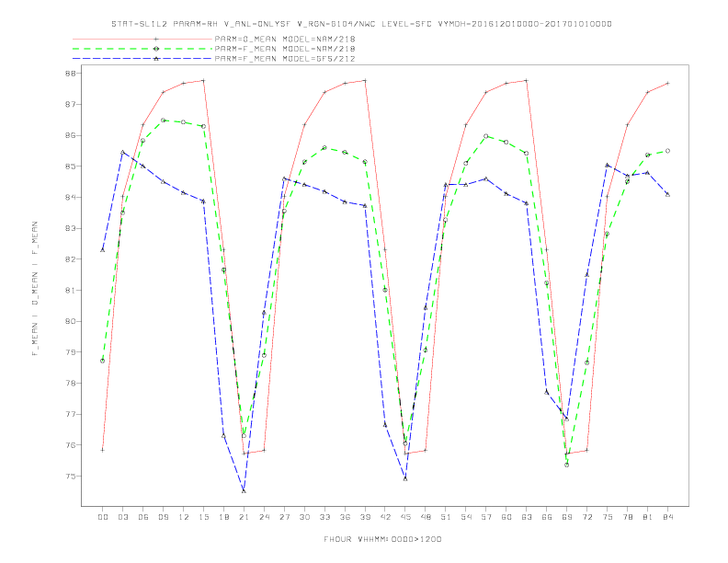Click x-axis forecast hour label 06
Viewport: 728px width, 563px height.
click(143, 517)
